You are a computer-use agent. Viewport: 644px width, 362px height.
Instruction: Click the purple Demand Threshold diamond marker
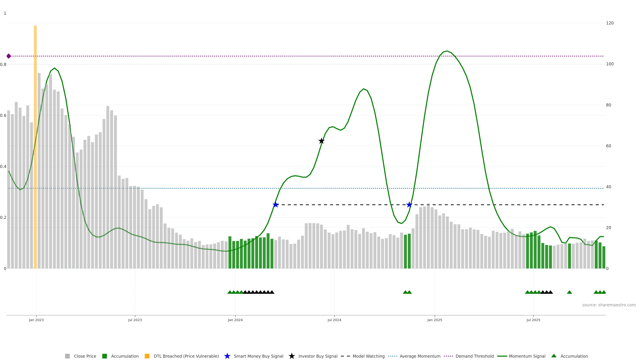(9, 56)
